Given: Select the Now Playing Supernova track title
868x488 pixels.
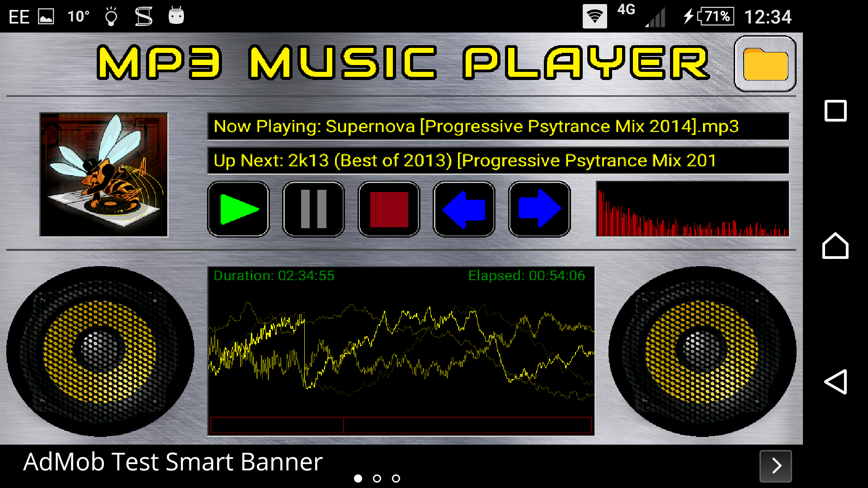Looking at the screenshot, I should click(x=497, y=127).
